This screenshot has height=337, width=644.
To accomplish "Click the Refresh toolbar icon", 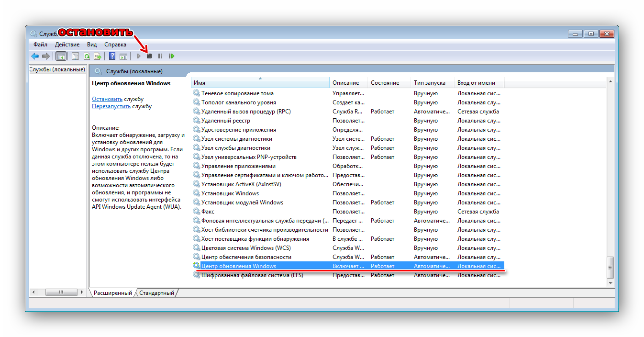I will click(x=87, y=56).
